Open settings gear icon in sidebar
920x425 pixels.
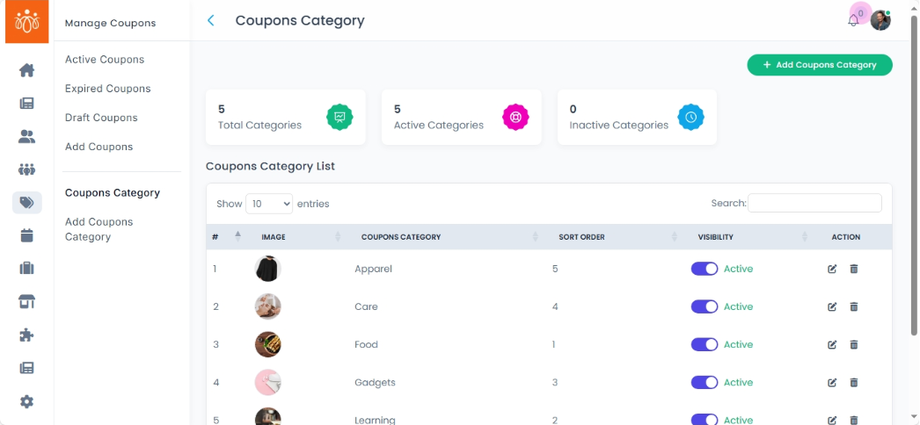tap(27, 401)
